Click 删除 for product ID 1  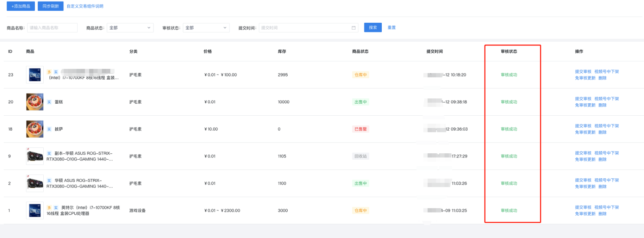tap(602, 214)
